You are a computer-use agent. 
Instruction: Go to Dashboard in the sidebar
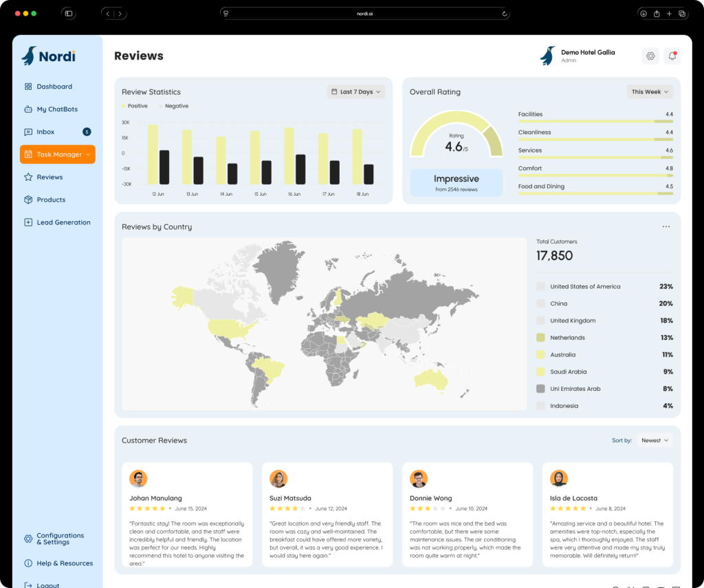[54, 87]
